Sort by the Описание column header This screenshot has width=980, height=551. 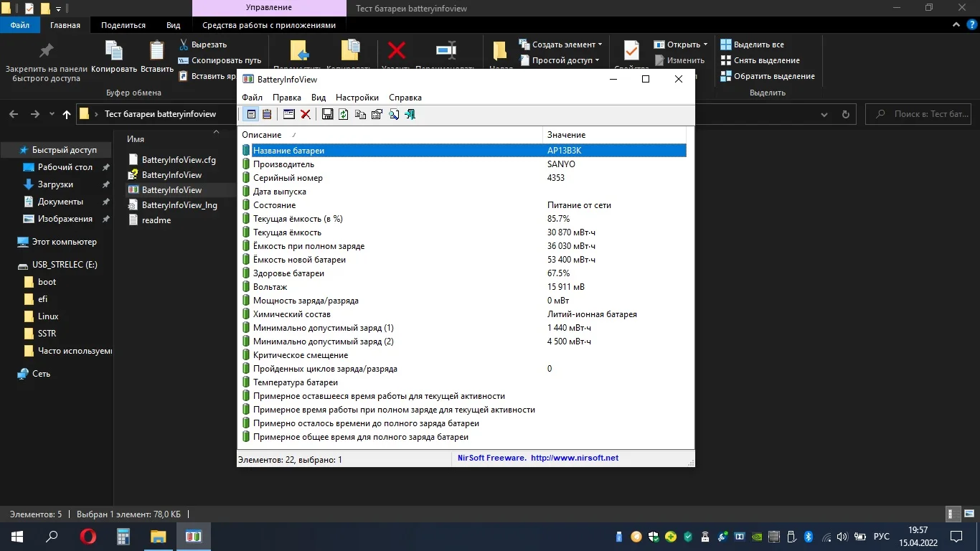pyautogui.click(x=390, y=135)
